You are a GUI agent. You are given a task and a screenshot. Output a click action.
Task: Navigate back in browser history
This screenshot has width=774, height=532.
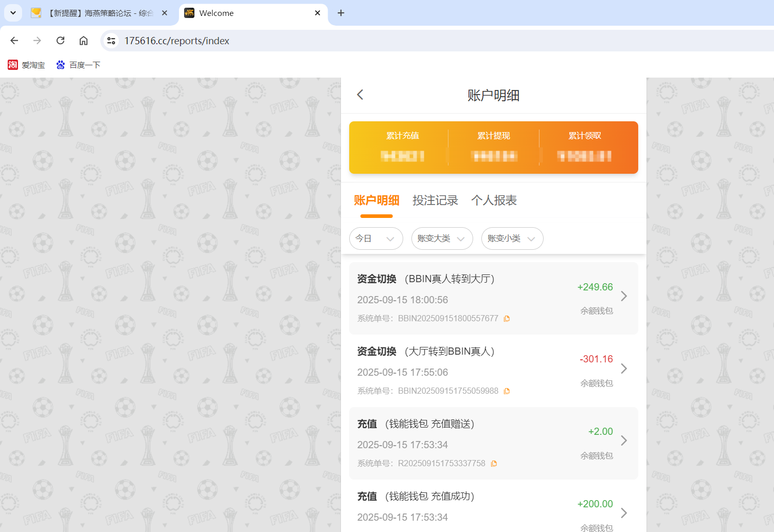click(14, 41)
